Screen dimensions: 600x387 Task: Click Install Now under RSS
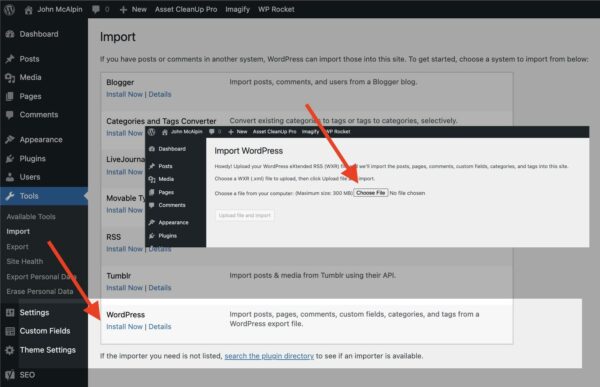click(x=124, y=249)
